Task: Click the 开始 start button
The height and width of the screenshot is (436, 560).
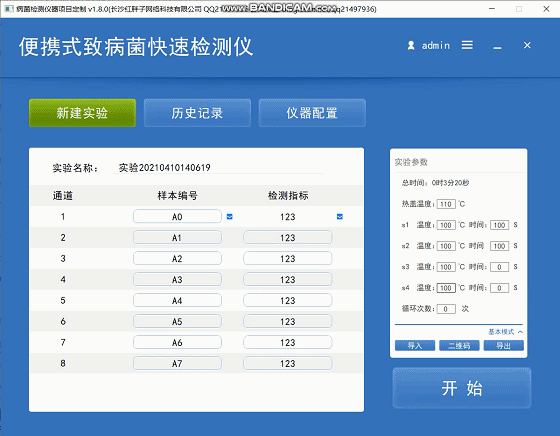Action: coord(462,388)
